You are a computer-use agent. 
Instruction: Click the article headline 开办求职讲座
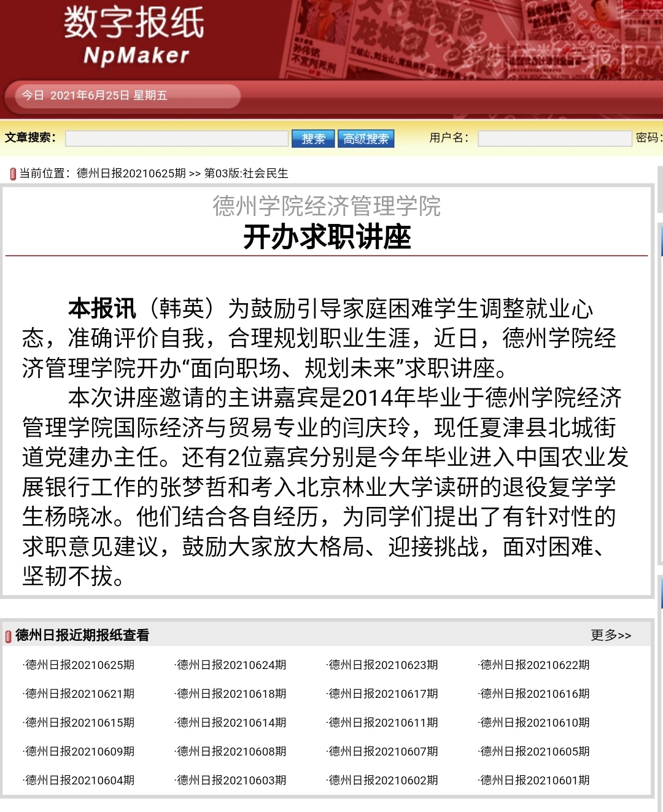327,237
